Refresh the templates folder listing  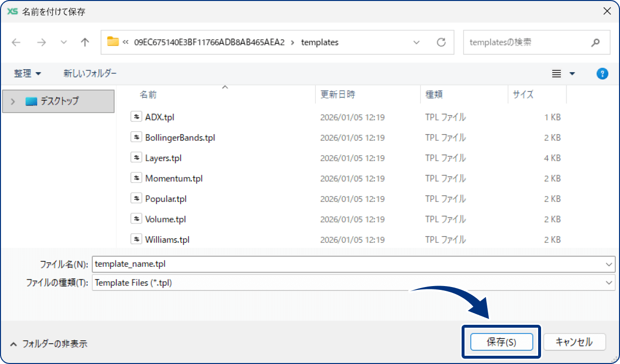pyautogui.click(x=441, y=42)
